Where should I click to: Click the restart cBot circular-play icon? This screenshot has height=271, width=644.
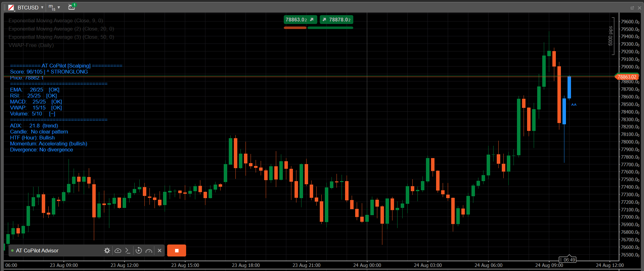(x=139, y=250)
